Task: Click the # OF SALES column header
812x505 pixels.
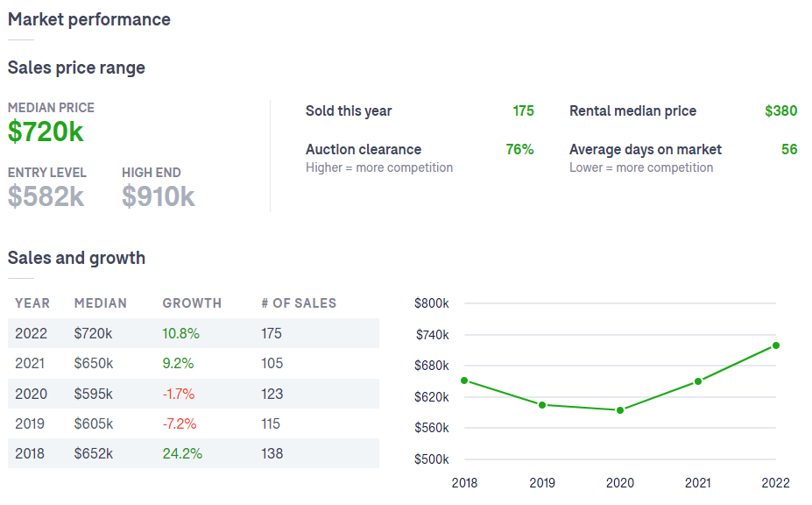Action: pyautogui.click(x=299, y=303)
